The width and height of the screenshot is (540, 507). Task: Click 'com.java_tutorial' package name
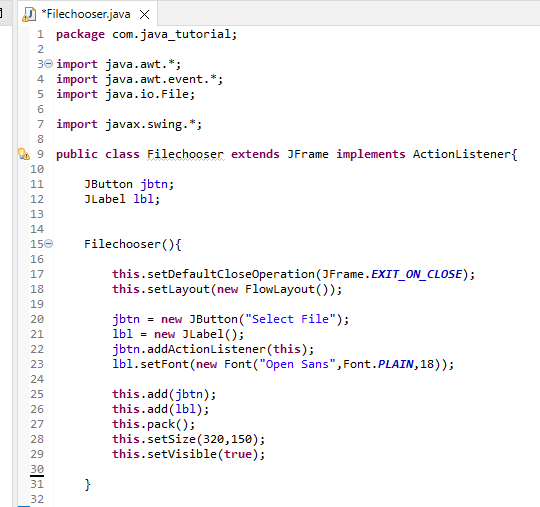tap(171, 34)
